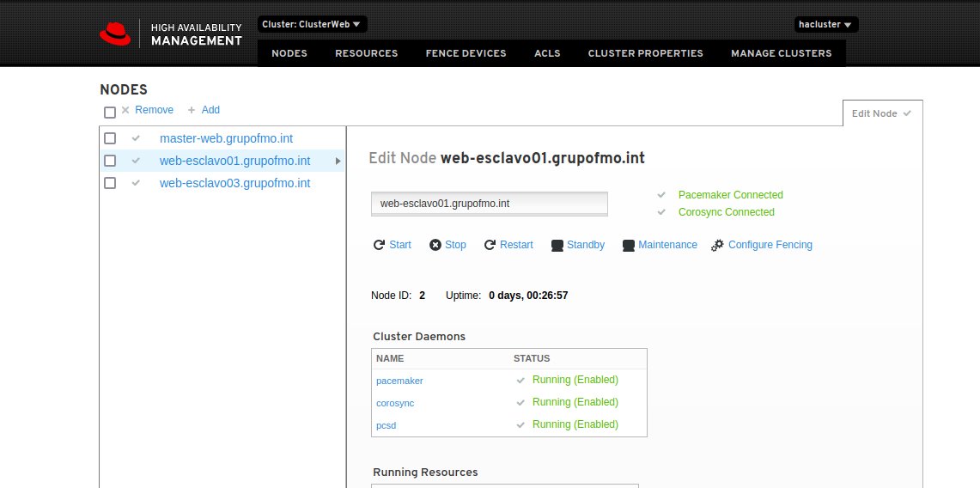Click the checkmark icon in pacemaker daemon row

[x=520, y=380]
